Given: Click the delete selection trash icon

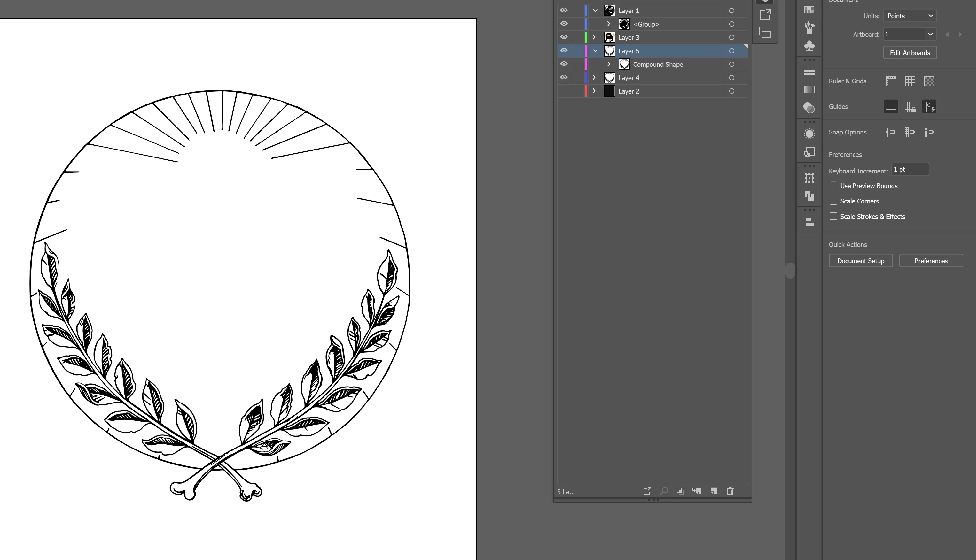Looking at the screenshot, I should (730, 491).
